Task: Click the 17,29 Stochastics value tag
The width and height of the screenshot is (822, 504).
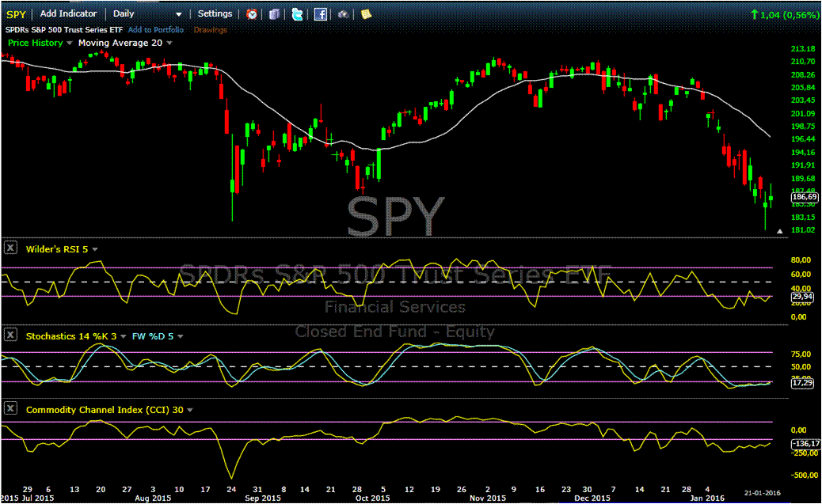Action: (803, 382)
